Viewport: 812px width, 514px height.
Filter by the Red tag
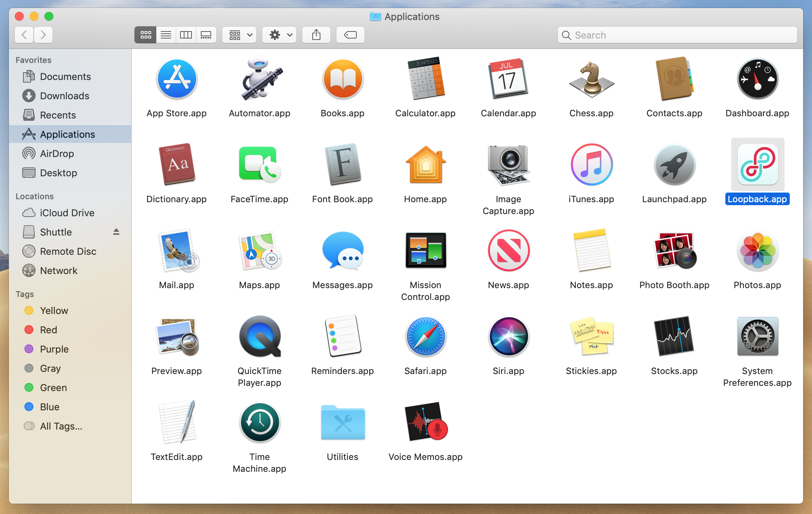[x=70, y=330]
